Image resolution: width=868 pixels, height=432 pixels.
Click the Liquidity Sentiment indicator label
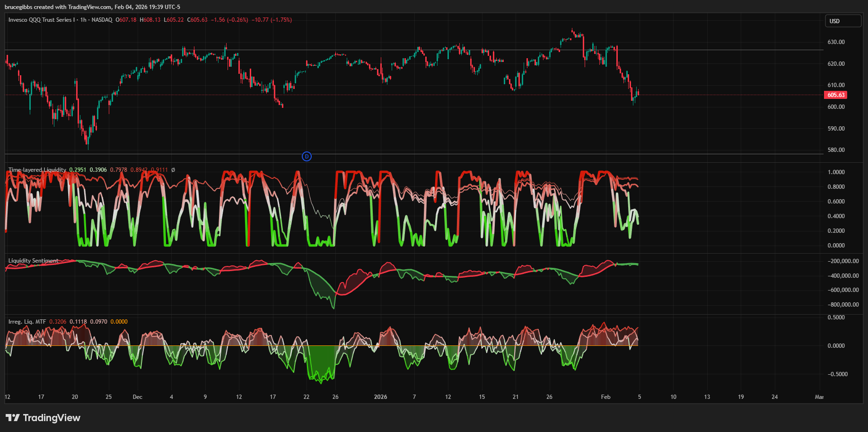[33, 261]
